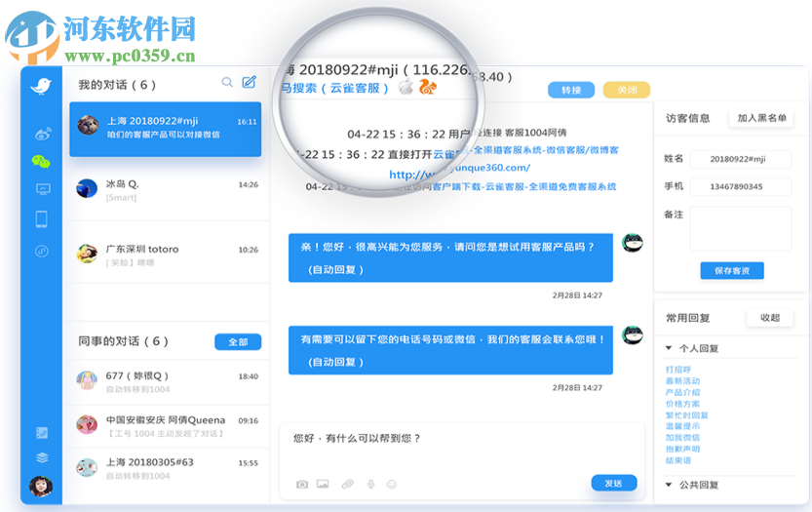Screen dimensions: 812x512
Task: Insert quick reply 繁忙时回复
Action: [x=686, y=415]
